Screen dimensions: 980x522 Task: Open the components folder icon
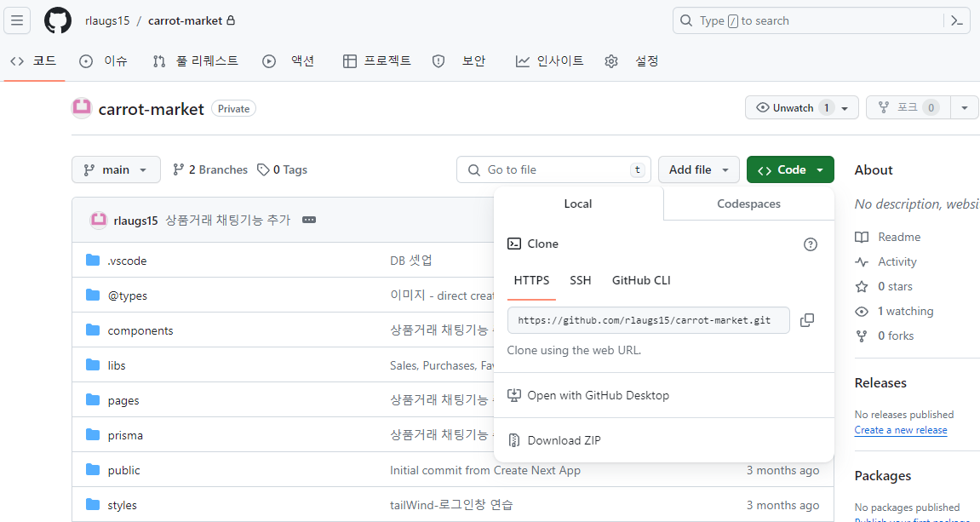[x=93, y=330]
